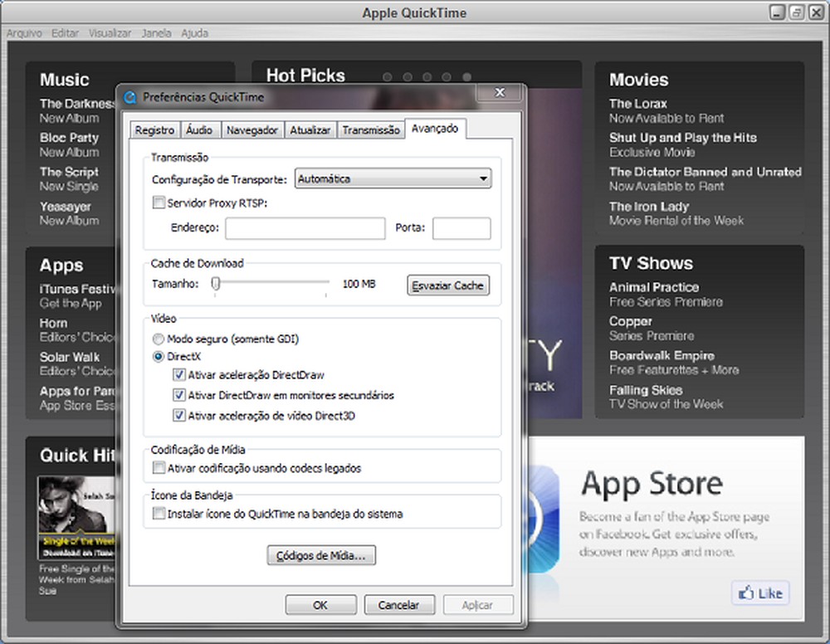Screen dimensions: 830x644
Task: Click Cancelar to dismiss preferences
Action: tap(399, 605)
